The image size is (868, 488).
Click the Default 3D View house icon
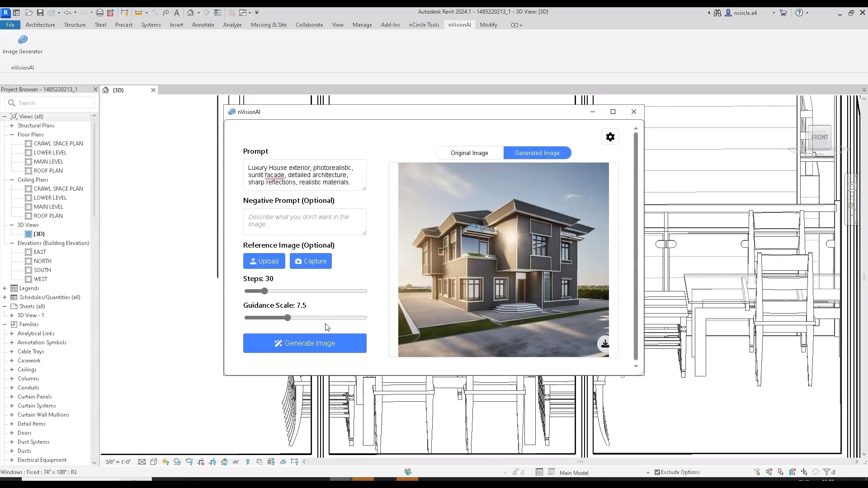coord(190,13)
